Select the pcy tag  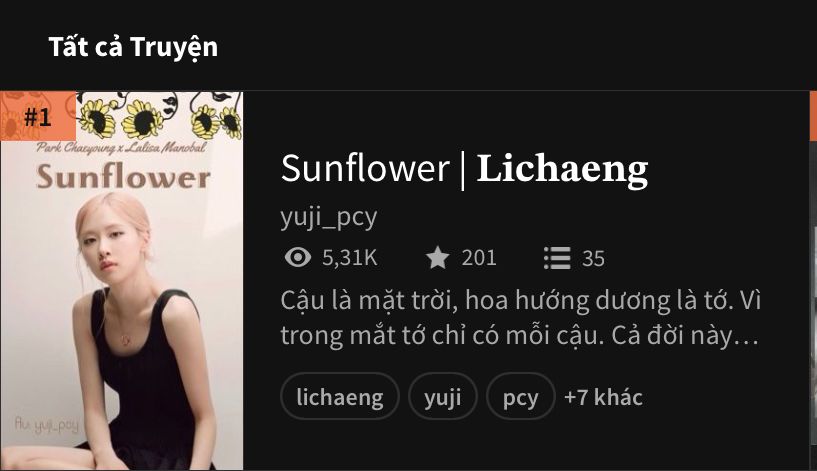click(521, 396)
